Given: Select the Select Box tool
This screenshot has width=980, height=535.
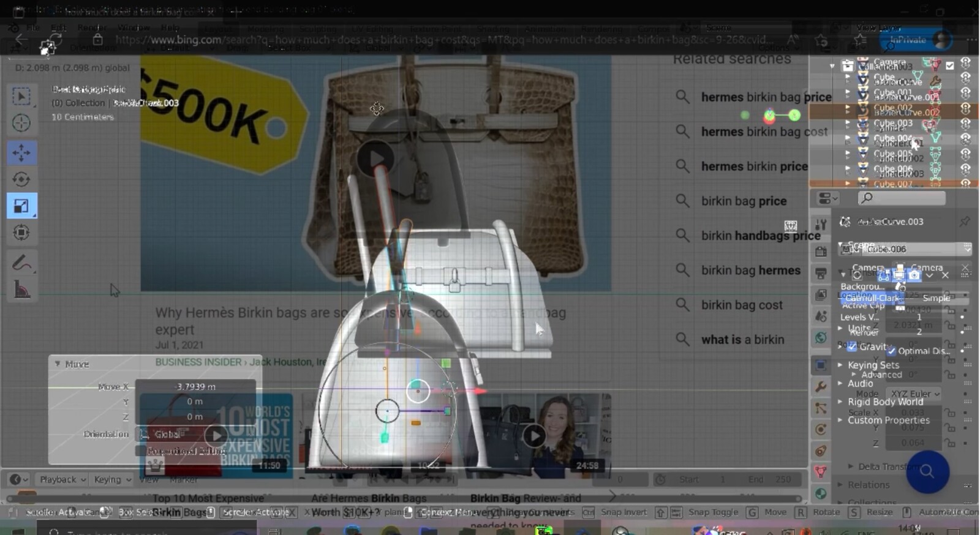Looking at the screenshot, I should [21, 97].
